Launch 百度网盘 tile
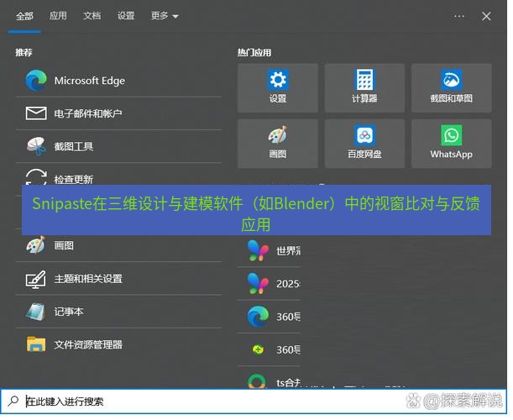Viewport: 513px width, 420px height. point(364,144)
